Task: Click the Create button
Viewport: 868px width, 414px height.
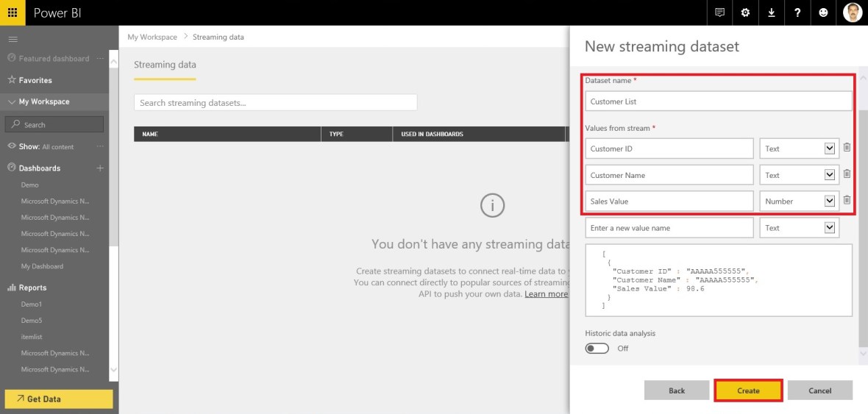Action: click(x=748, y=390)
